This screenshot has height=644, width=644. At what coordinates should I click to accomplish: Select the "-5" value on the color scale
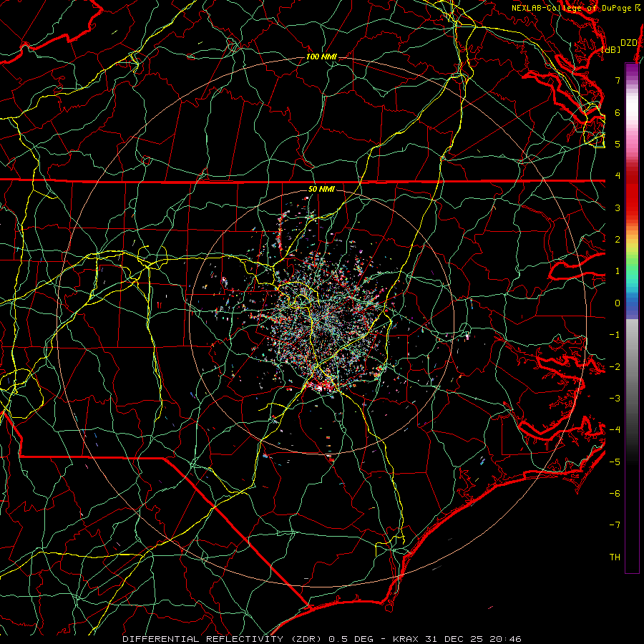615,462
